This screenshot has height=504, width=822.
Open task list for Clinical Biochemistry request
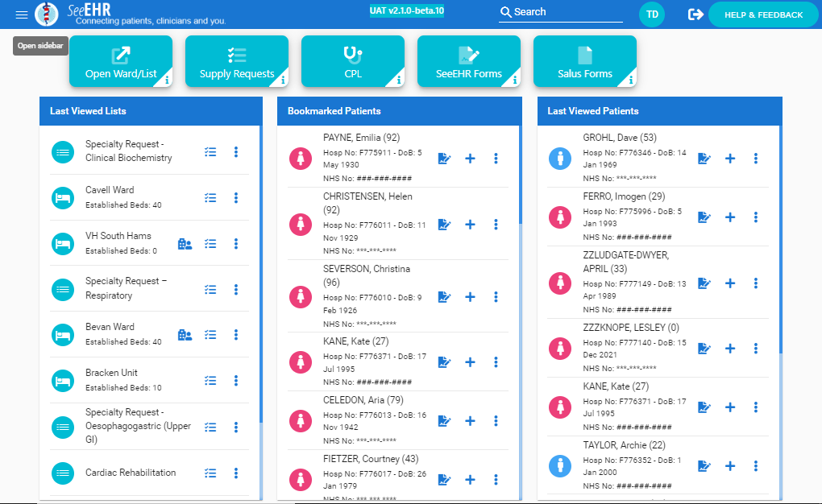(x=210, y=152)
